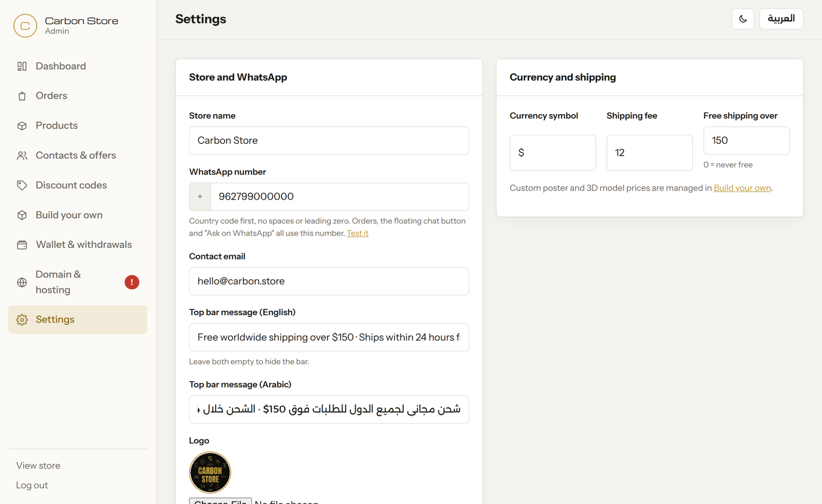Open Discount codes from the sidebar
The image size is (822, 504).
tap(78, 185)
